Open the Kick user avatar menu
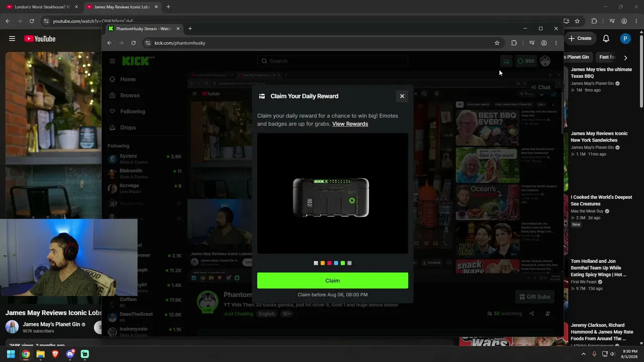 coord(545,61)
